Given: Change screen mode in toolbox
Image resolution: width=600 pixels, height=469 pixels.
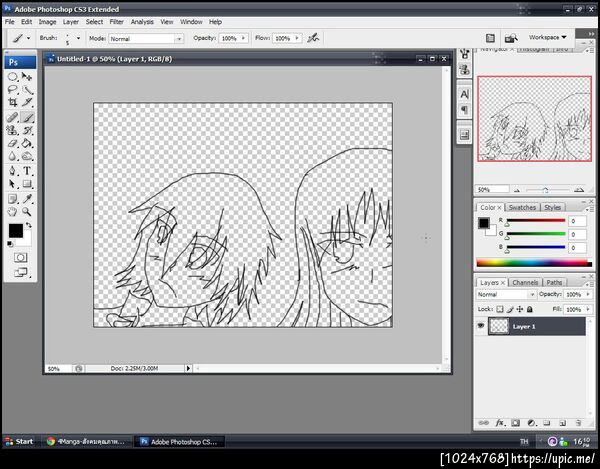Looking at the screenshot, I should (21, 272).
